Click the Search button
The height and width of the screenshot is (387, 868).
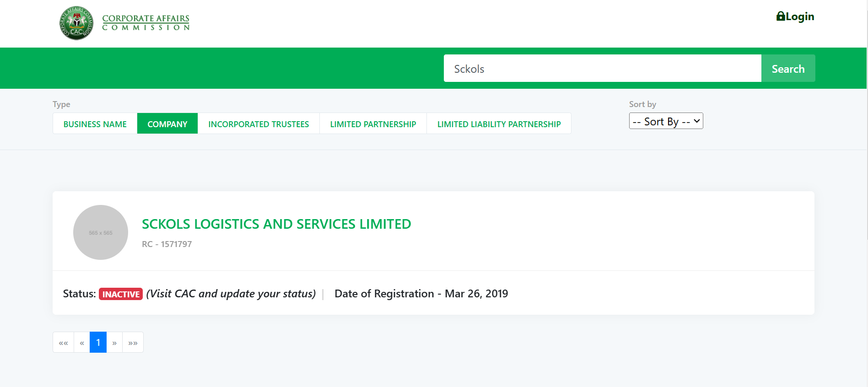[x=787, y=68]
